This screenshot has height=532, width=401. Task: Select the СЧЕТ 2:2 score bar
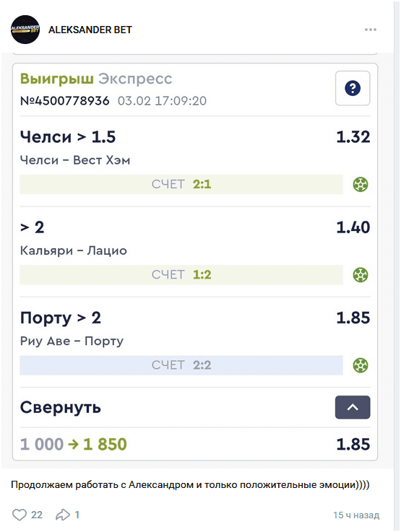[x=181, y=365]
